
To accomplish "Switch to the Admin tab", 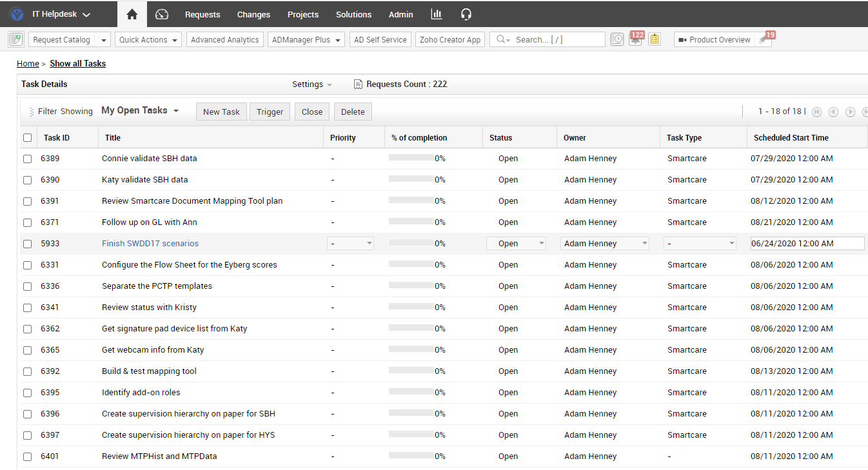I will (401, 14).
